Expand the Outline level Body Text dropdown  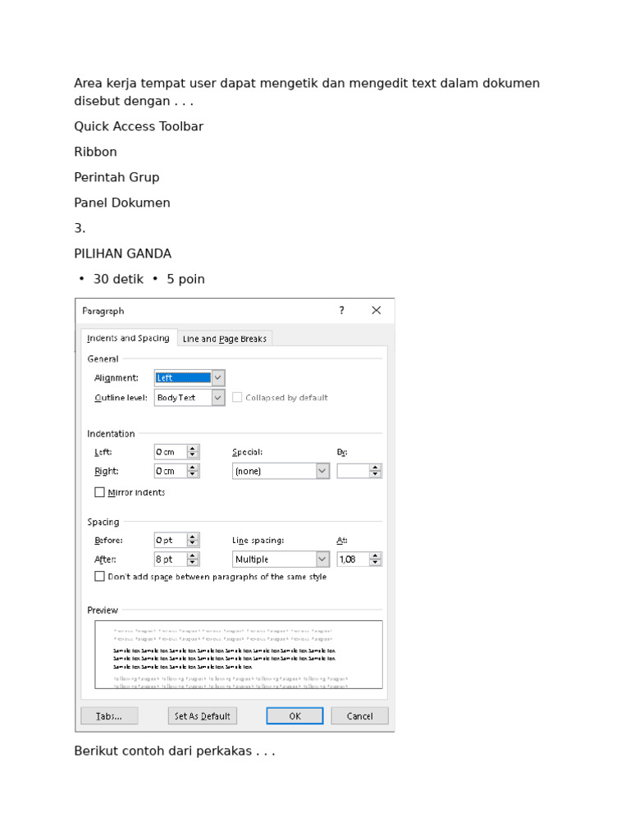(x=189, y=398)
